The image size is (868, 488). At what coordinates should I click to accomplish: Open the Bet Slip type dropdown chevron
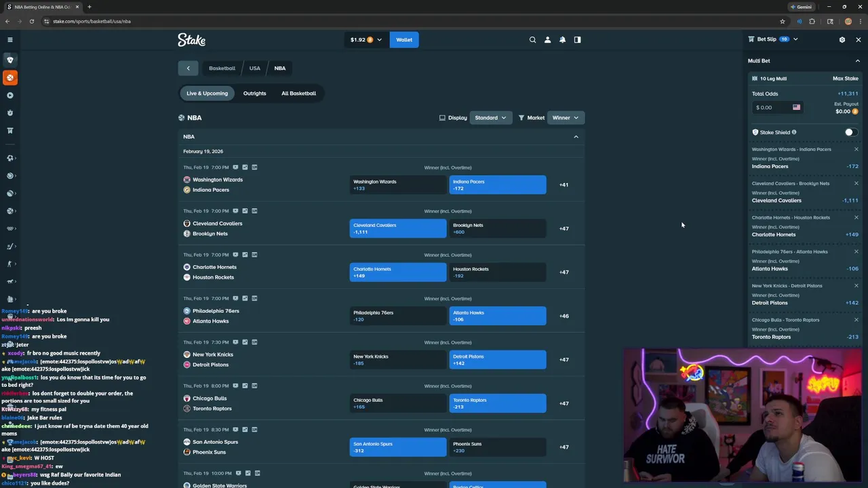click(x=795, y=39)
